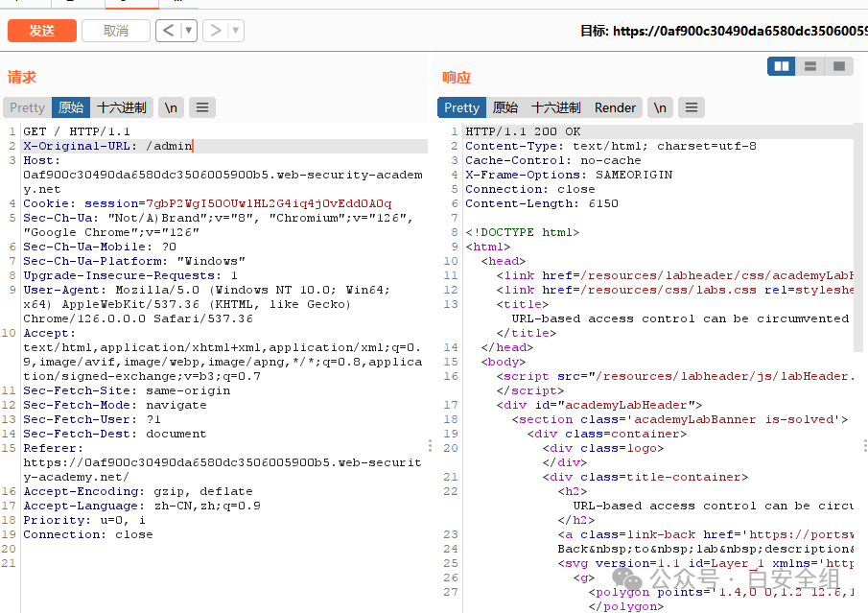868x613 pixels.
Task: Choose the side-by-side split layout icon
Action: (x=782, y=66)
